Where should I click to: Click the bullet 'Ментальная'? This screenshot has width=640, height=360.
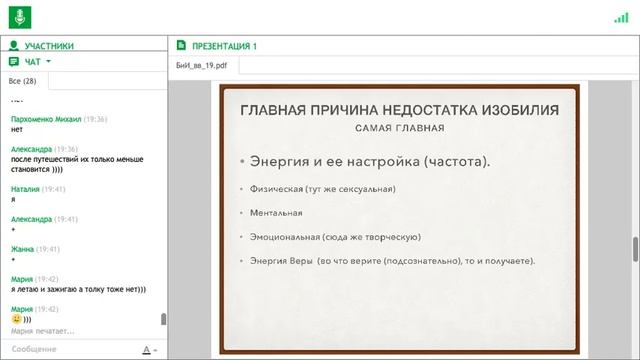(x=276, y=213)
